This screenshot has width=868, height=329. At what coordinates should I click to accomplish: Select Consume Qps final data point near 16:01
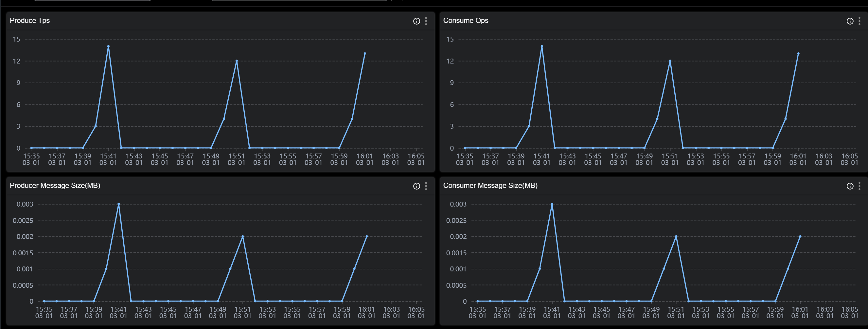[x=798, y=54]
